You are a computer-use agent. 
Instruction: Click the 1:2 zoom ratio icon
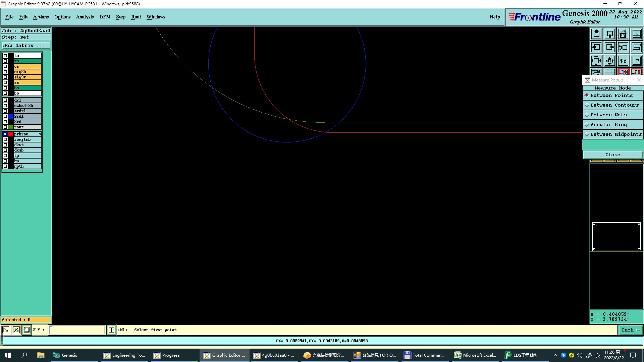(623, 61)
